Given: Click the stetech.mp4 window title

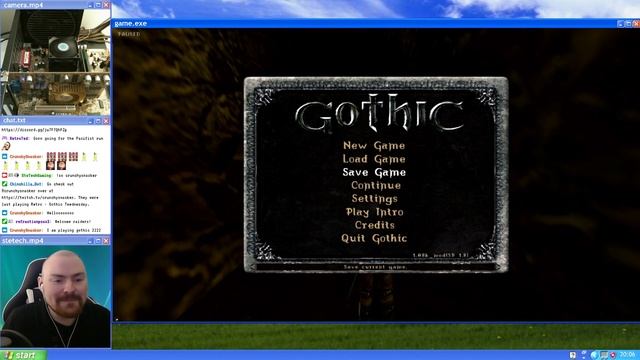Looking at the screenshot, I should (22, 241).
